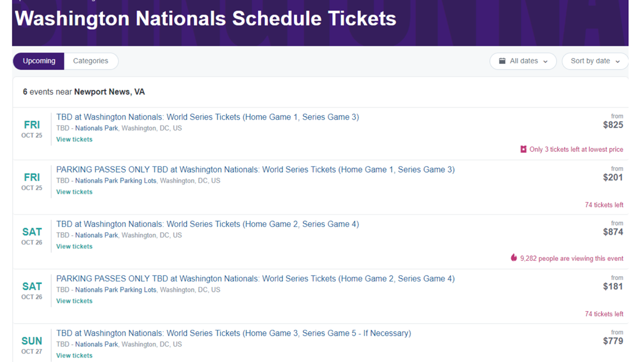
Task: Click the $874 price for Home Game 2
Action: [613, 232]
